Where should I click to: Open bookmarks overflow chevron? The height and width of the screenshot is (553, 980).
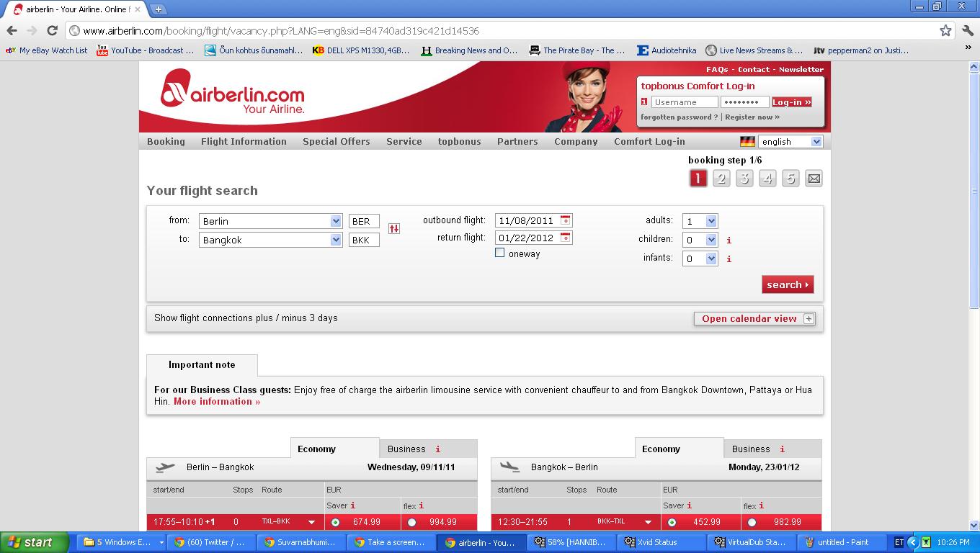[x=968, y=48]
